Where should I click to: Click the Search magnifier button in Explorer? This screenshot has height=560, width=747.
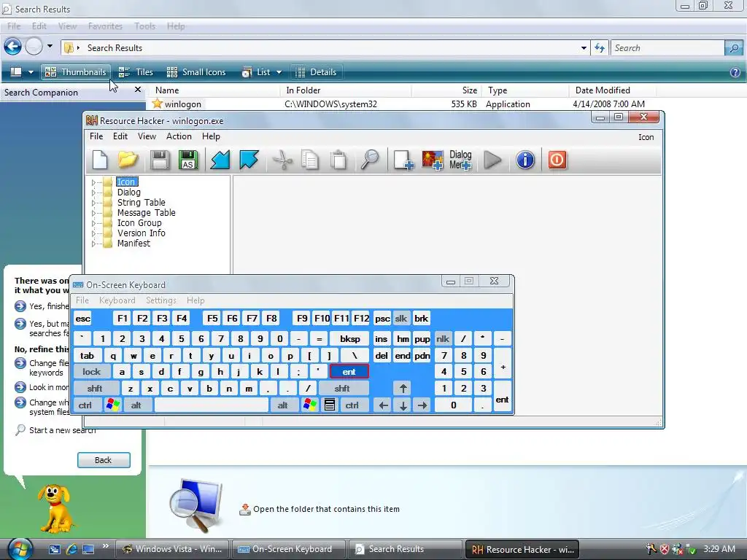tap(734, 47)
